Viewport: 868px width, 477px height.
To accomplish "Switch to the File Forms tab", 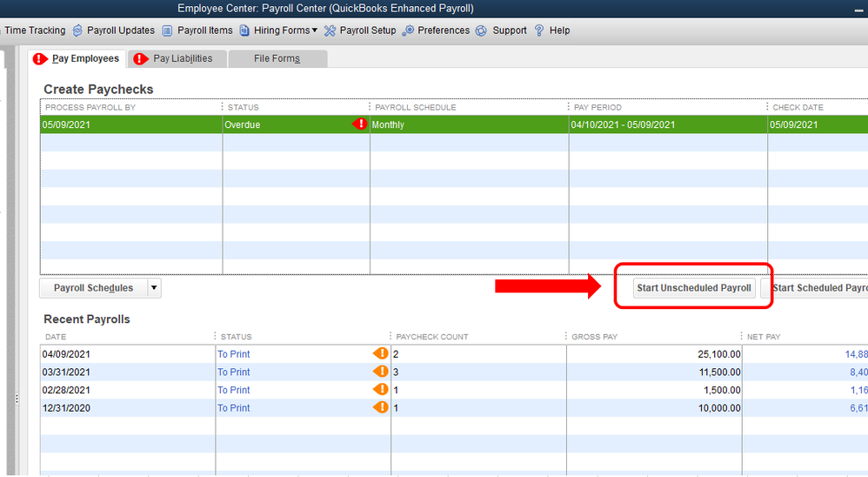I will coord(277,58).
